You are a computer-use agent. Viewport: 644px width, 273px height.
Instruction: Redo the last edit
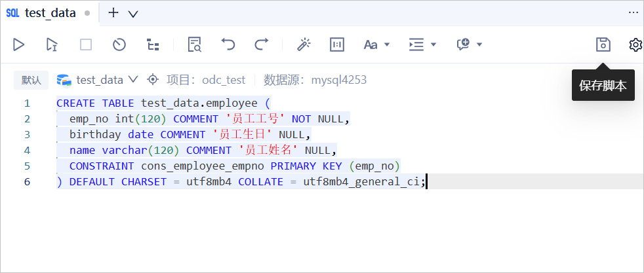click(261, 44)
